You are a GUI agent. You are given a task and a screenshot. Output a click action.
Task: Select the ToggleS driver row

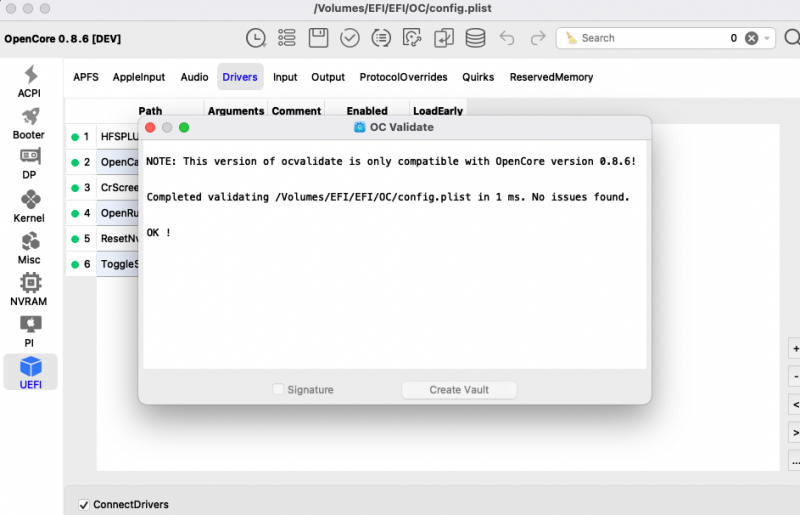[119, 264]
